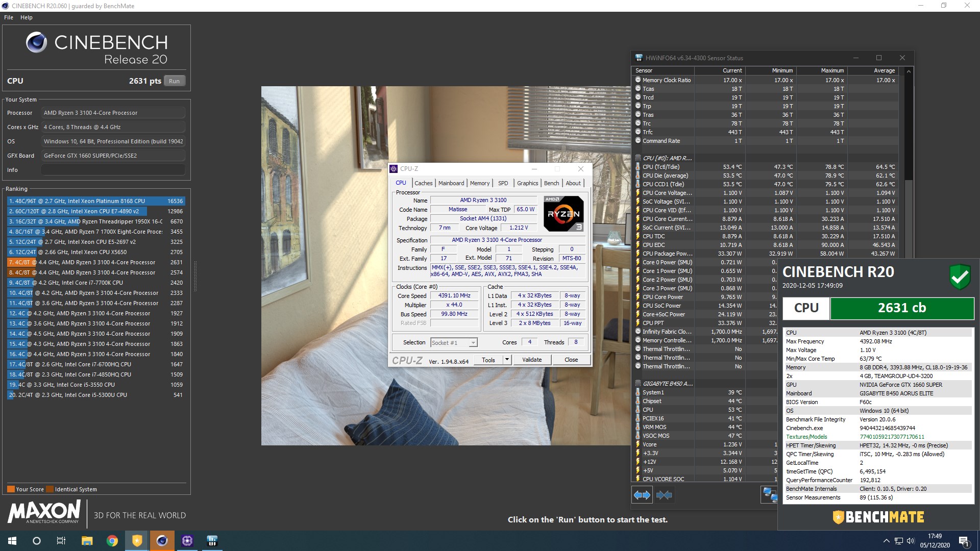Select the CPU-Z CPU tab
980x551 pixels.
(x=401, y=183)
